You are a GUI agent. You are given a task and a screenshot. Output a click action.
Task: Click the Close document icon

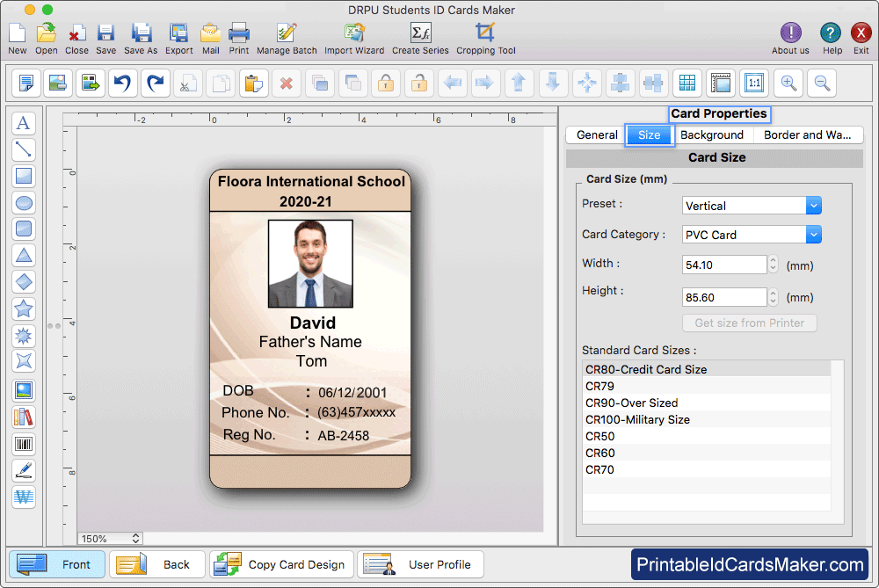coord(76,38)
